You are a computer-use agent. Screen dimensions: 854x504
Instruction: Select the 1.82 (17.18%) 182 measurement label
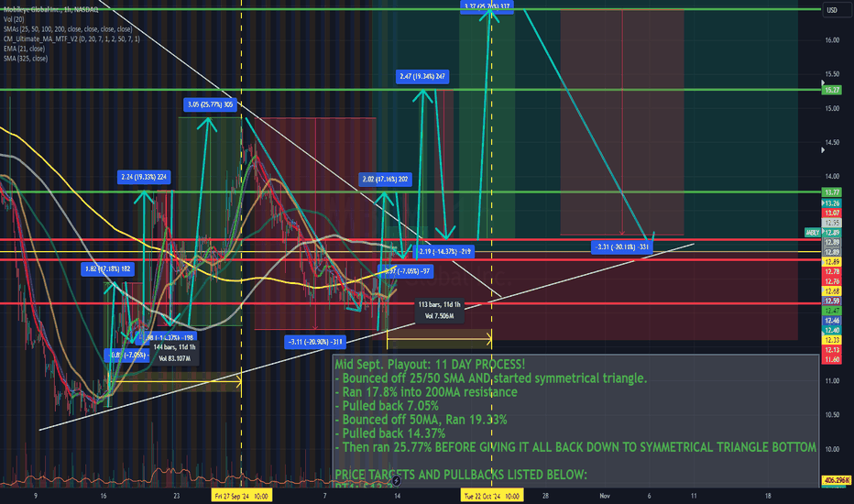click(108, 269)
